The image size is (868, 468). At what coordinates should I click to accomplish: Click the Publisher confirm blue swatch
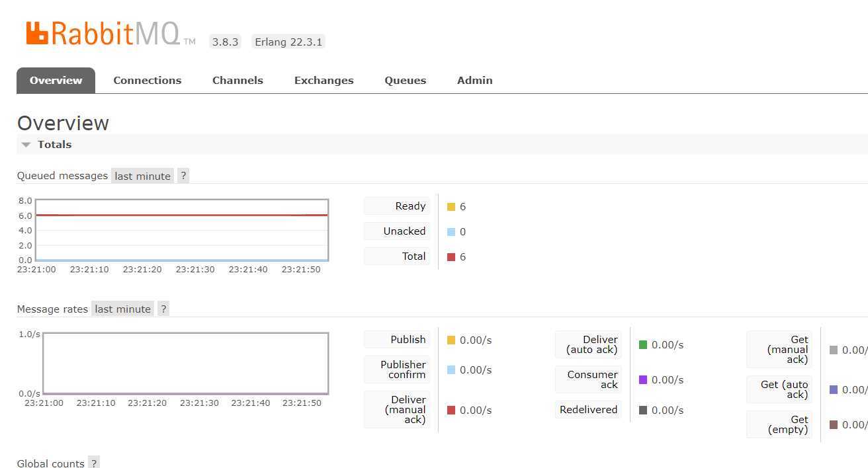pos(451,370)
